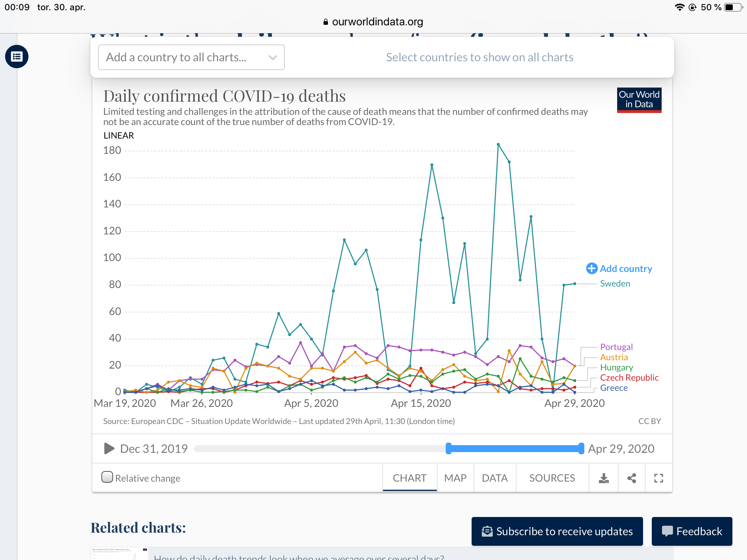Open the table of contents sidebar icon

(17, 57)
